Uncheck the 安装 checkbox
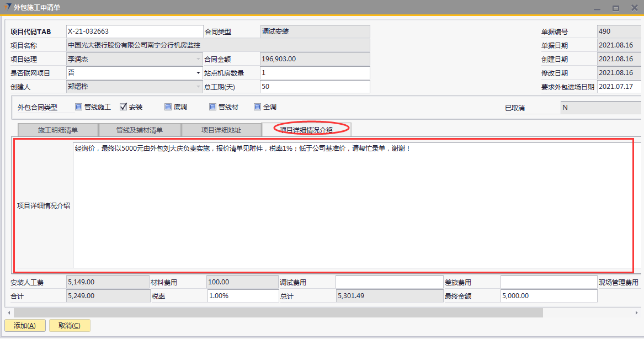Screen dimensions: 644x339 pos(124,107)
